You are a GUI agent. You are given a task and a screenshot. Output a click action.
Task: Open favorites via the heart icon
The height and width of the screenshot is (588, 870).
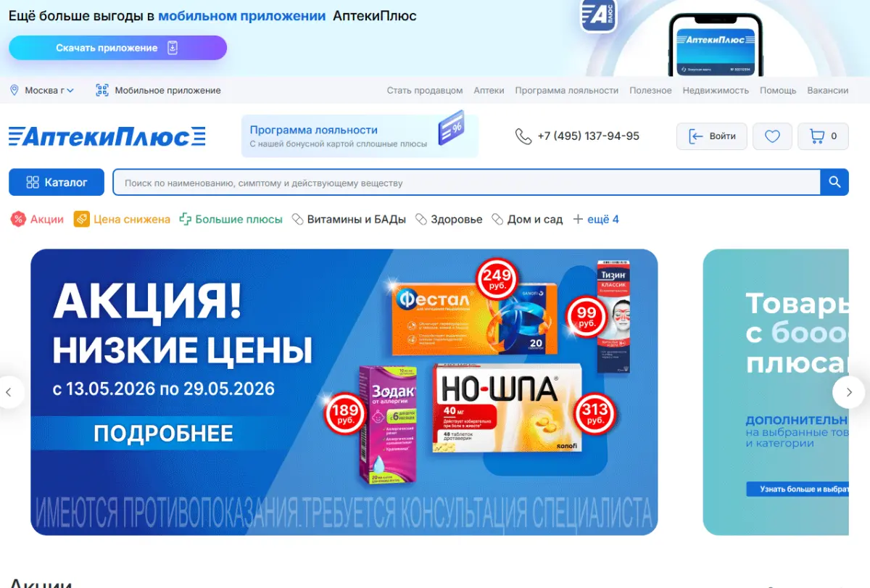pyautogui.click(x=772, y=136)
